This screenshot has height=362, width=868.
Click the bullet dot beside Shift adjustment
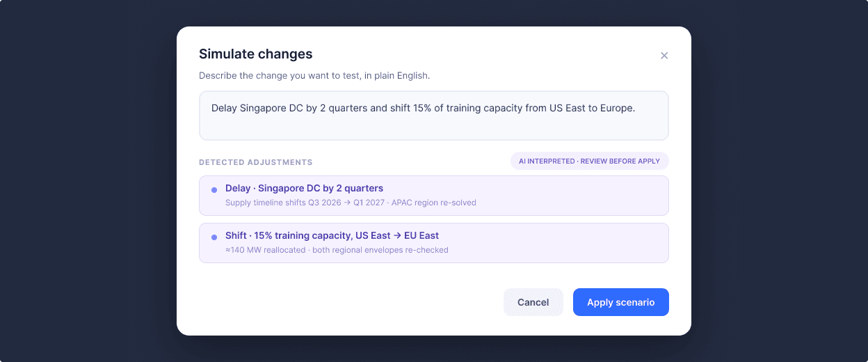[214, 237]
